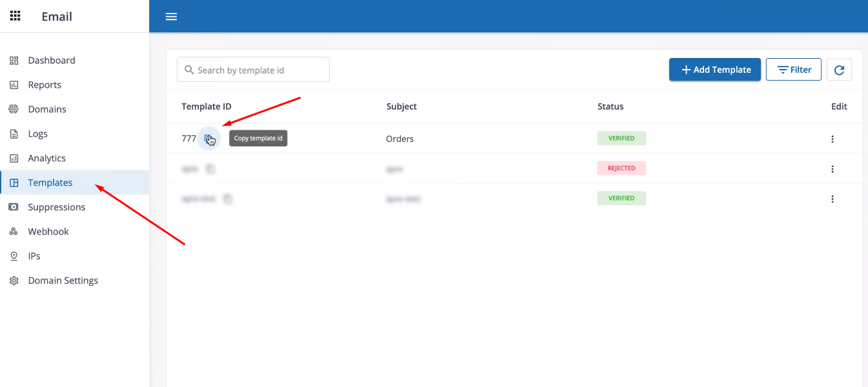This screenshot has height=387, width=868.
Task: Open Domains section
Action: coord(47,110)
